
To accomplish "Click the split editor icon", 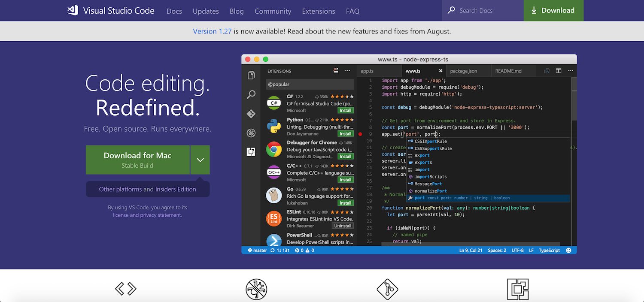I will click(559, 71).
